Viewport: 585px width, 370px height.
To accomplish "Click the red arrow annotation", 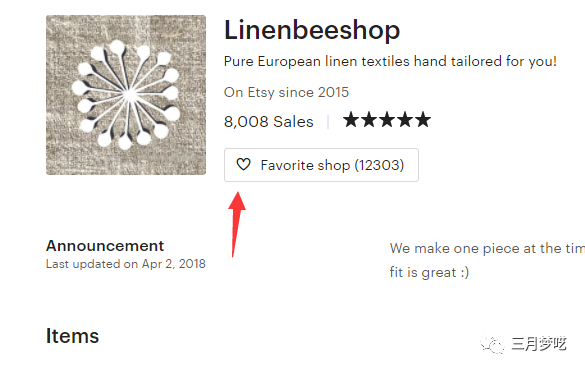I will [x=236, y=224].
